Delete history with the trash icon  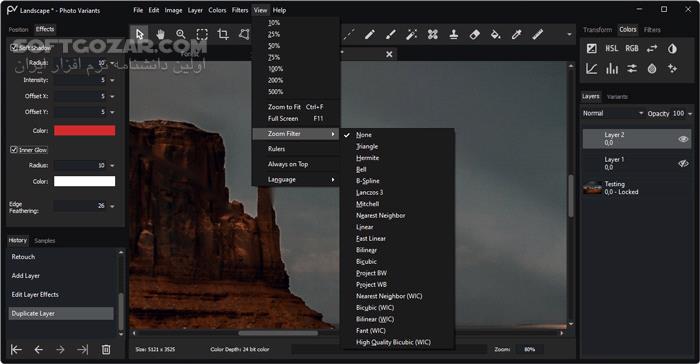tap(106, 350)
